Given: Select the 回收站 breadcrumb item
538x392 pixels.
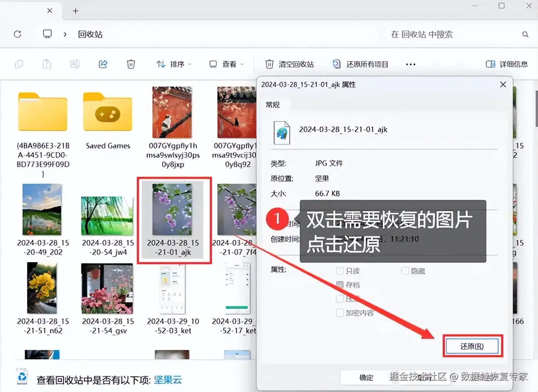Looking at the screenshot, I should click(90, 34).
